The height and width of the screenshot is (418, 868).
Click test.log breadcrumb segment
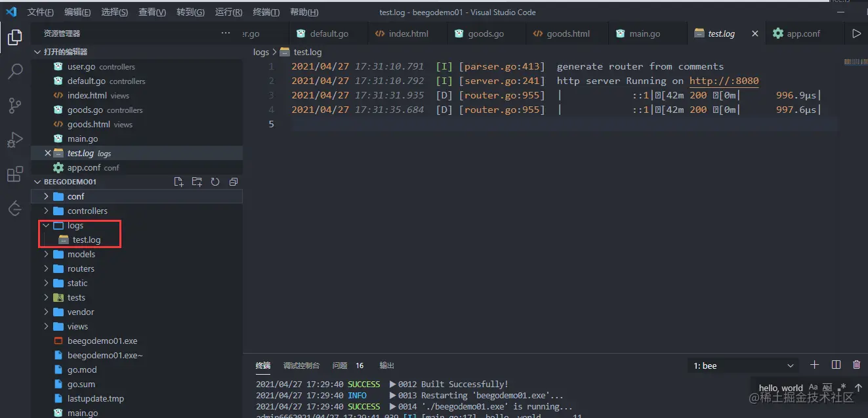[x=301, y=52]
